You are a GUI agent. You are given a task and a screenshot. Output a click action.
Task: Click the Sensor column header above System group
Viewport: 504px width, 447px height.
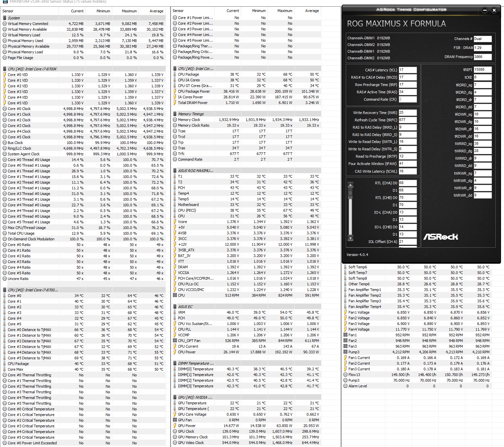[8, 11]
